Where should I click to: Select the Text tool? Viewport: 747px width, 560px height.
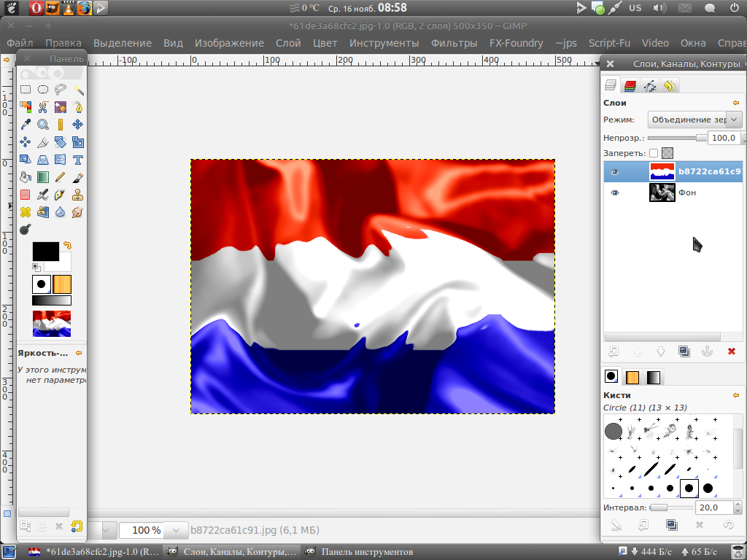[x=78, y=160]
